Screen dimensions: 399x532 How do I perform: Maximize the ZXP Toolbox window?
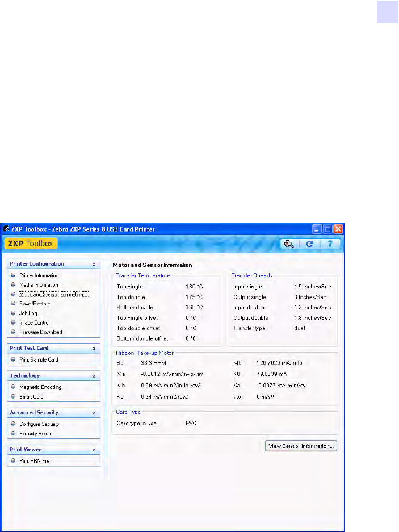(327, 229)
